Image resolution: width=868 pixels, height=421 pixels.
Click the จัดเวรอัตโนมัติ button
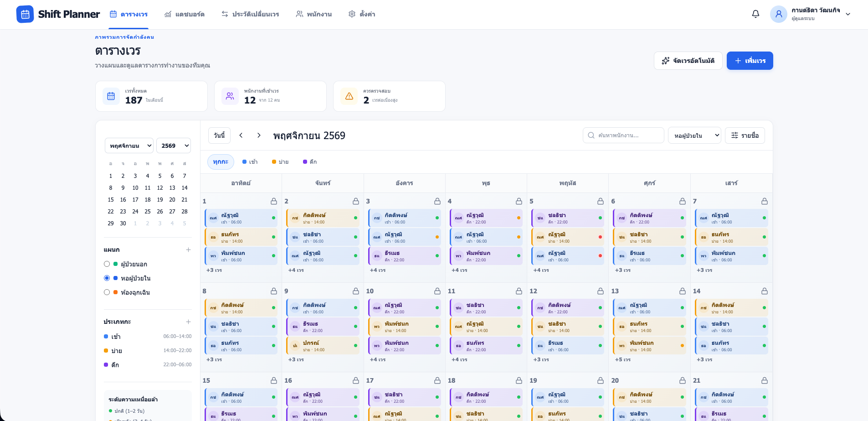coord(688,61)
